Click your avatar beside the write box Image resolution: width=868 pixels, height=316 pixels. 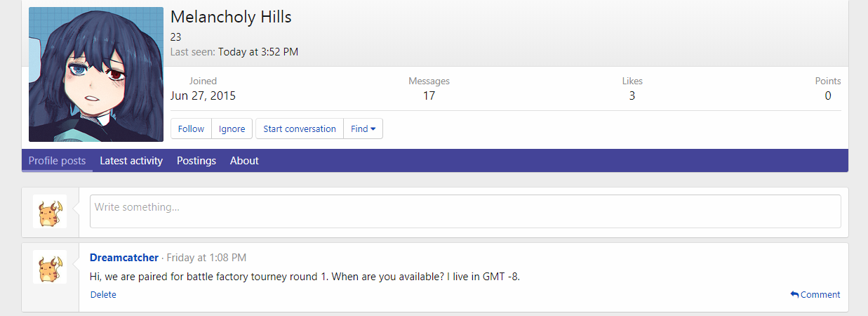[x=50, y=211]
